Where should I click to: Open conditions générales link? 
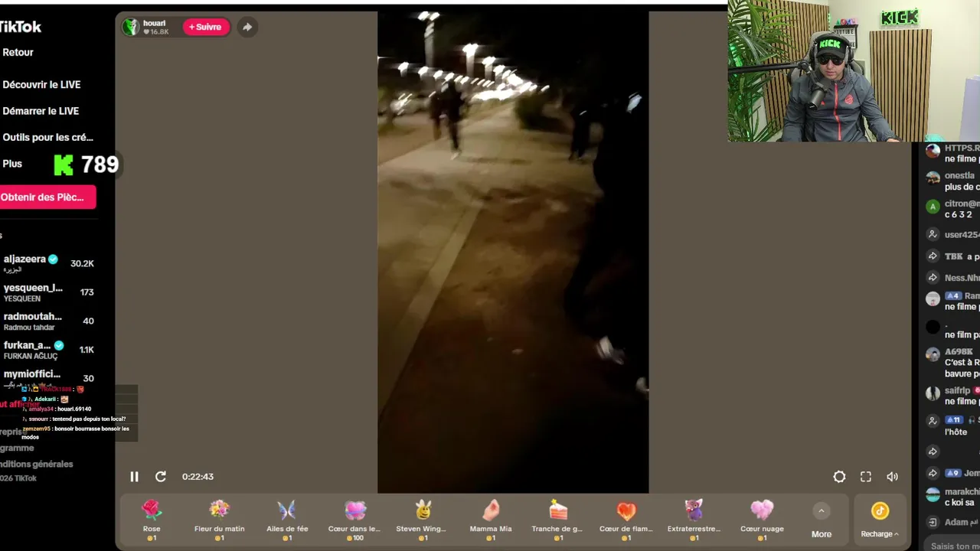37,464
